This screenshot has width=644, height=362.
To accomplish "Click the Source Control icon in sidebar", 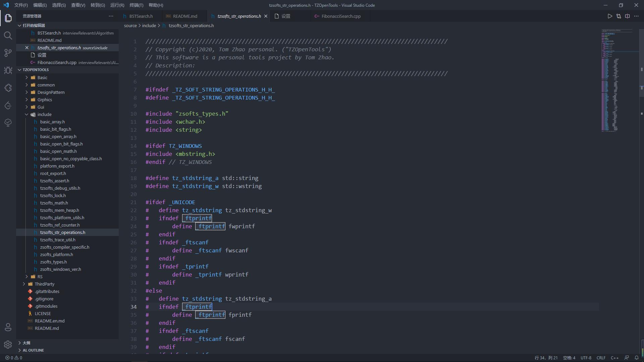I will pyautogui.click(x=8, y=53).
